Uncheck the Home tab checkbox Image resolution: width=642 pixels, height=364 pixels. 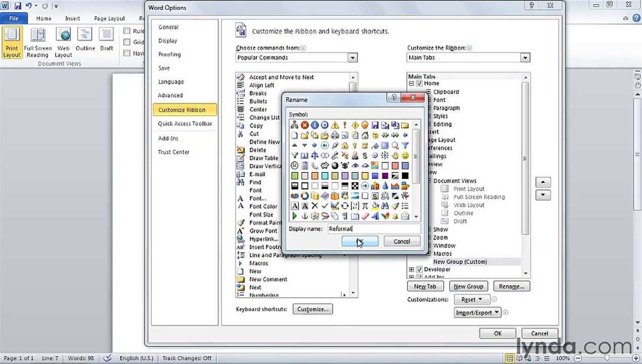point(419,83)
